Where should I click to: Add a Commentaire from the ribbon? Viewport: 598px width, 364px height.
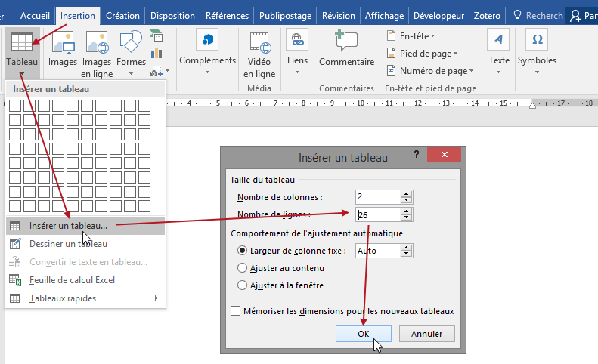pos(346,49)
